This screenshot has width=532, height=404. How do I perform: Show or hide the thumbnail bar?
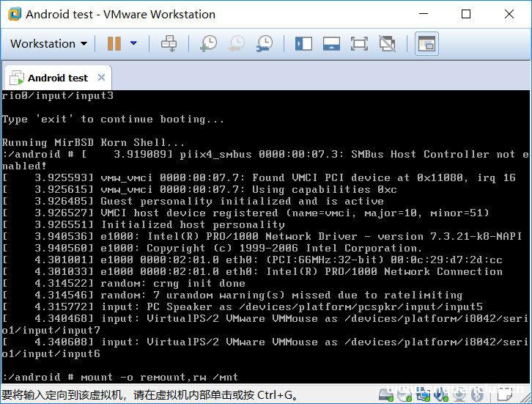click(x=331, y=44)
